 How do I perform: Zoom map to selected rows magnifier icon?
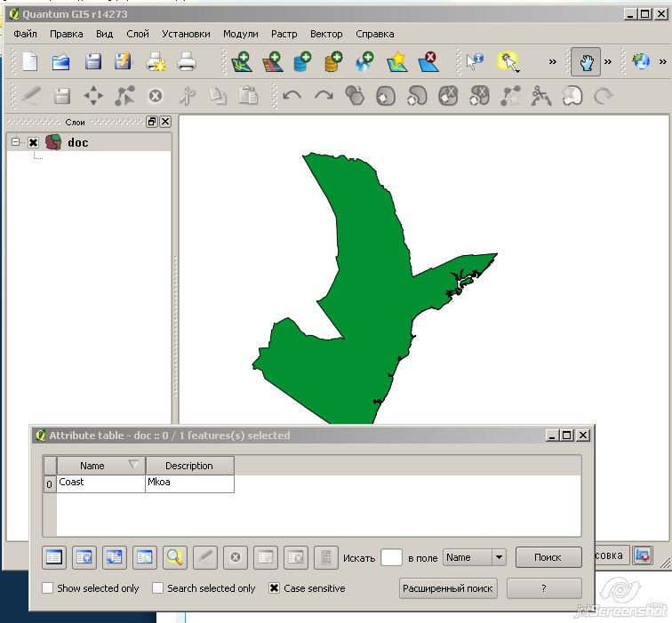point(175,557)
